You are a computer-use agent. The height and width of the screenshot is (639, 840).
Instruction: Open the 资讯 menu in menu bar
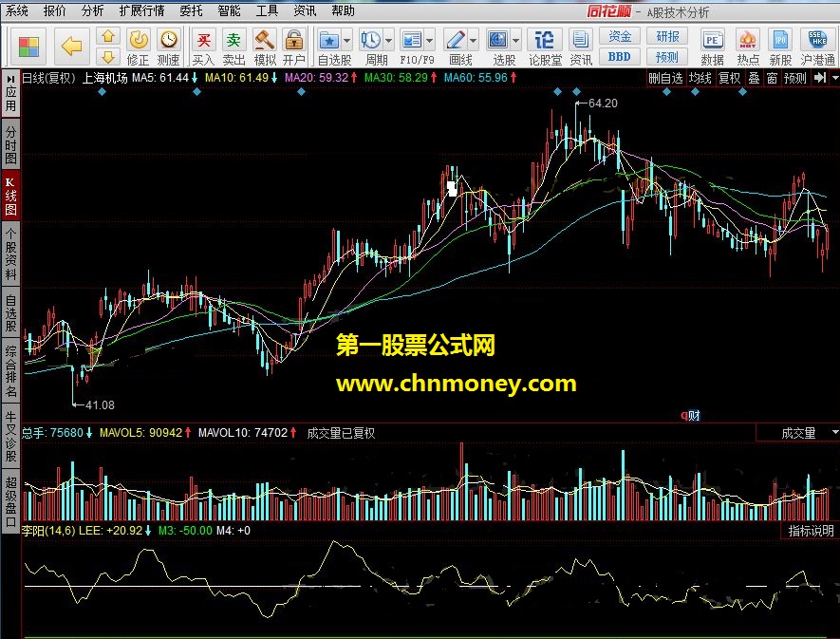pos(306,10)
